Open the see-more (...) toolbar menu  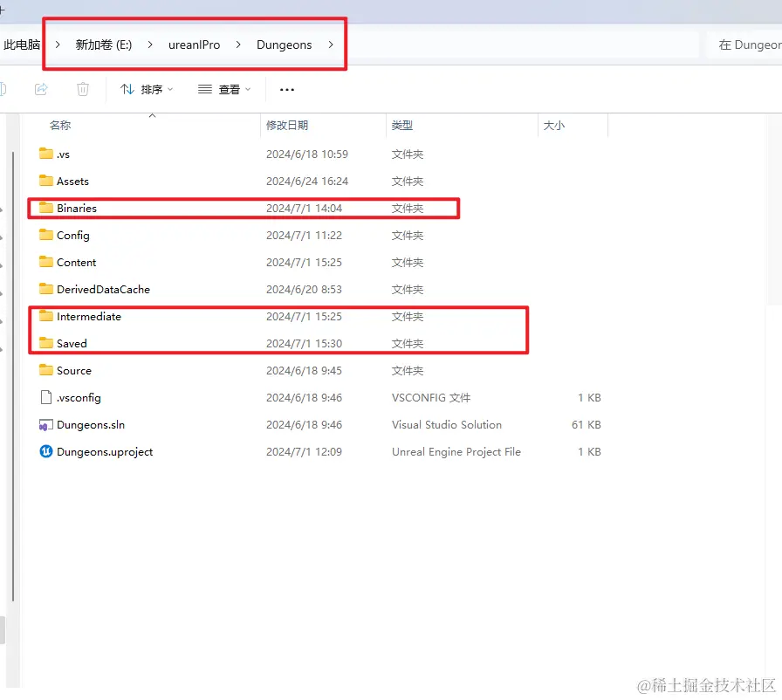click(286, 89)
